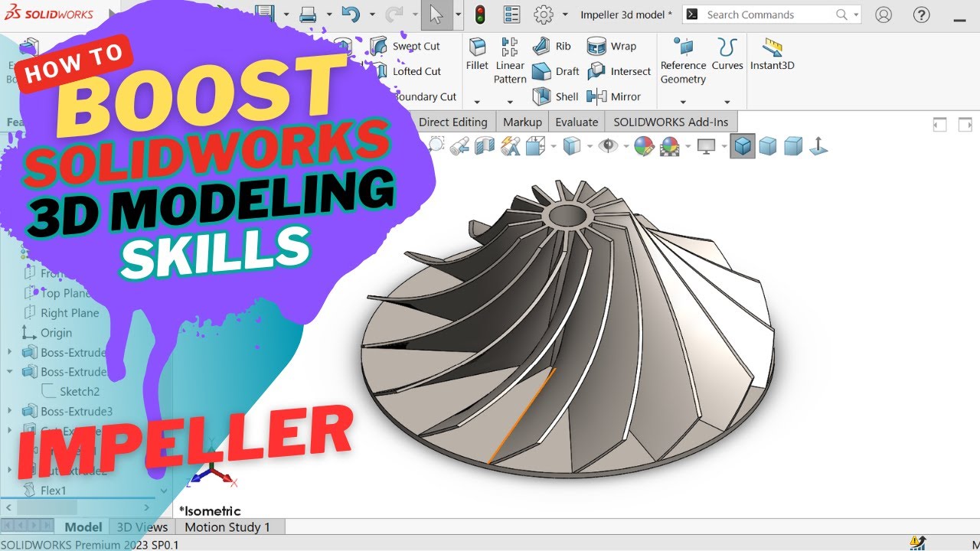Select Right Plane in the feature tree

[x=61, y=312]
